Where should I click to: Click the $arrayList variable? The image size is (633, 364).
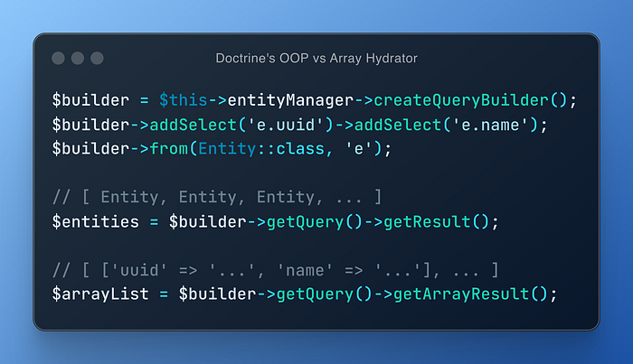pyautogui.click(x=100, y=294)
